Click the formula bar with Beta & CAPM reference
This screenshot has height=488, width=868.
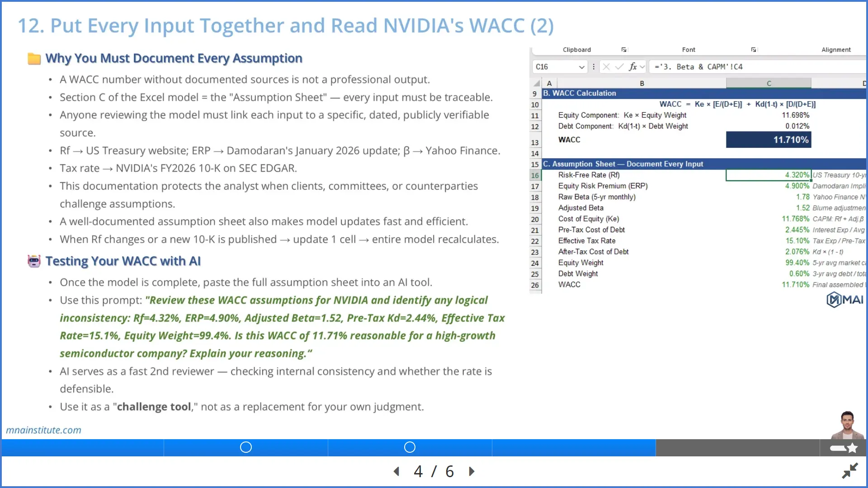click(x=758, y=67)
